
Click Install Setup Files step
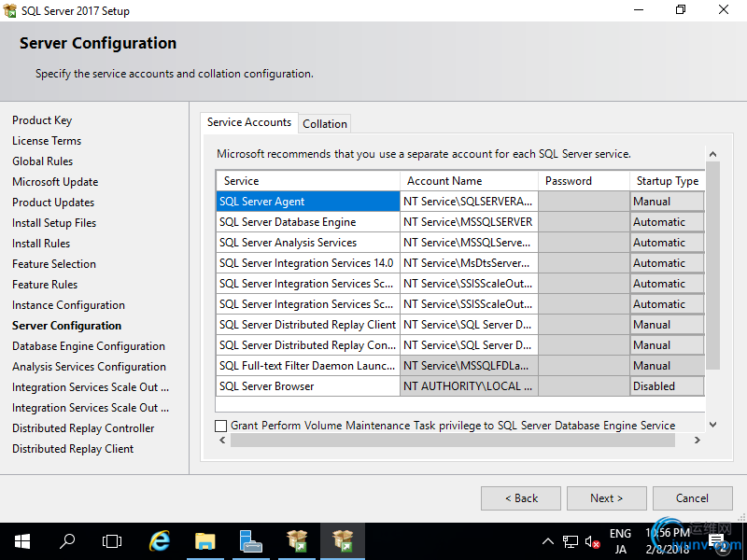[x=54, y=223]
